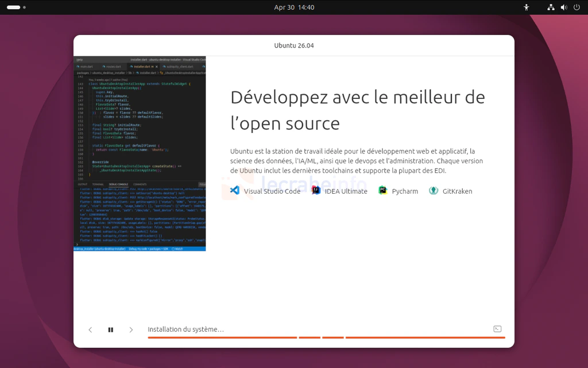This screenshot has height=368, width=588.
Task: Click the volume speaker icon
Action: click(x=563, y=7)
